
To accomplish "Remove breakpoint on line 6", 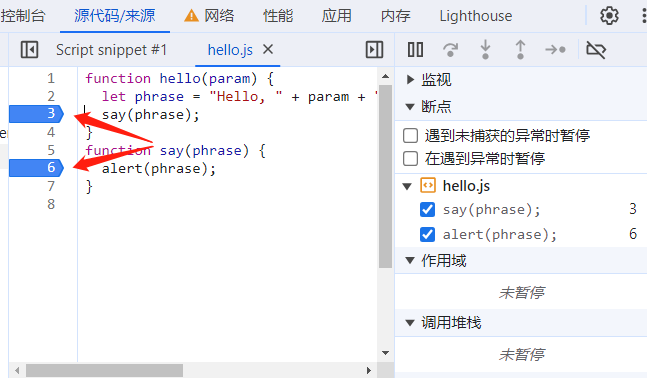I will click(x=36, y=168).
